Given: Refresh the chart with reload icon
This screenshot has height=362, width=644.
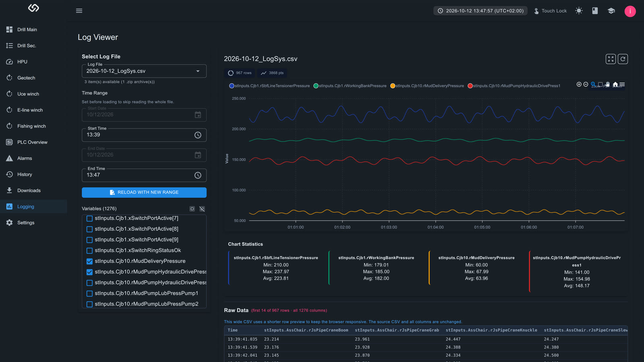Looking at the screenshot, I should point(623,59).
